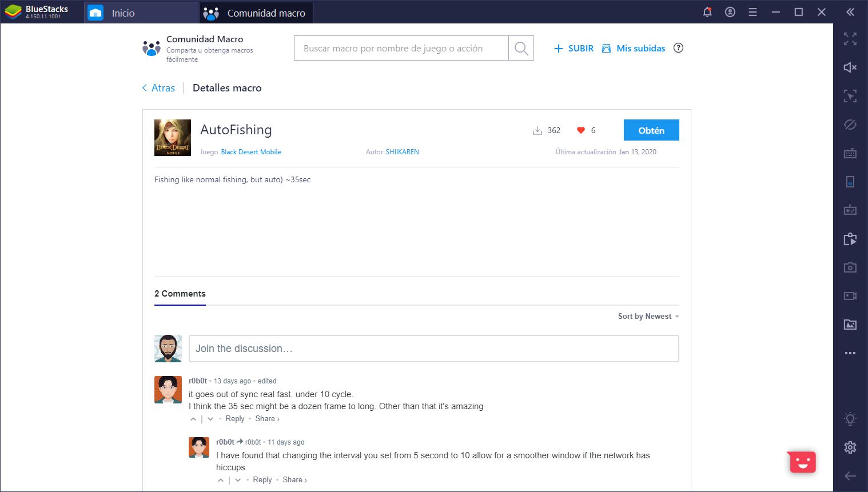
Task: Click the Obtén button
Action: pos(651,130)
